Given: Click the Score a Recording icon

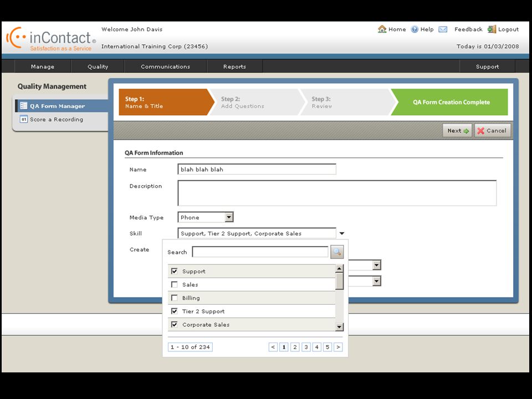Looking at the screenshot, I should click(x=23, y=119).
